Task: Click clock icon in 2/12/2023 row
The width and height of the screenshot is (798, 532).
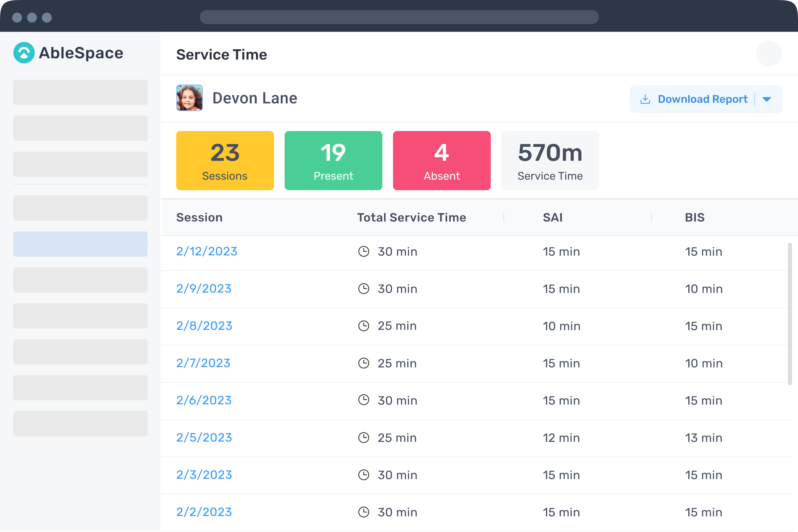Action: tap(364, 251)
